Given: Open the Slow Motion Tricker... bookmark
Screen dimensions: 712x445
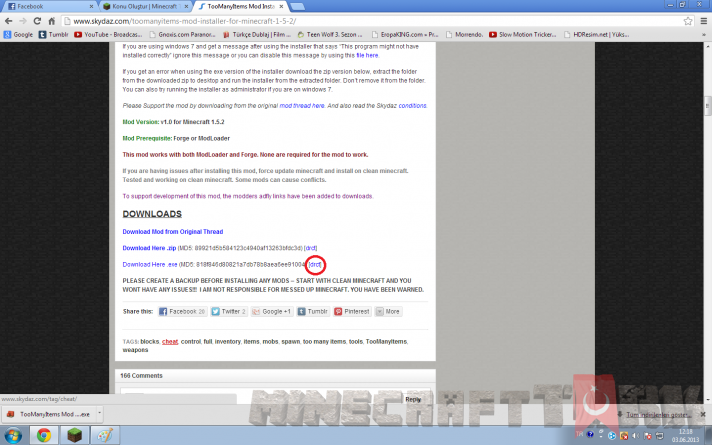Looking at the screenshot, I should point(523,35).
